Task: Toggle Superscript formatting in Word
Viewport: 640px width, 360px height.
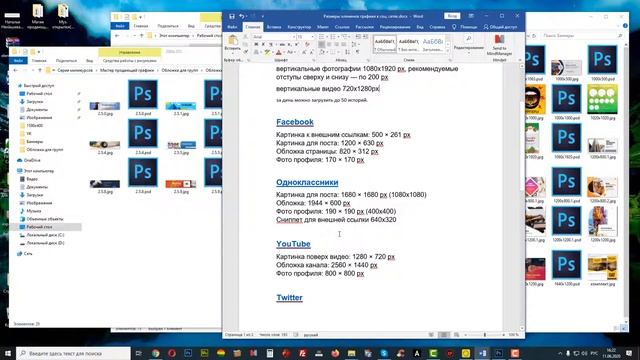Action: (x=297, y=44)
